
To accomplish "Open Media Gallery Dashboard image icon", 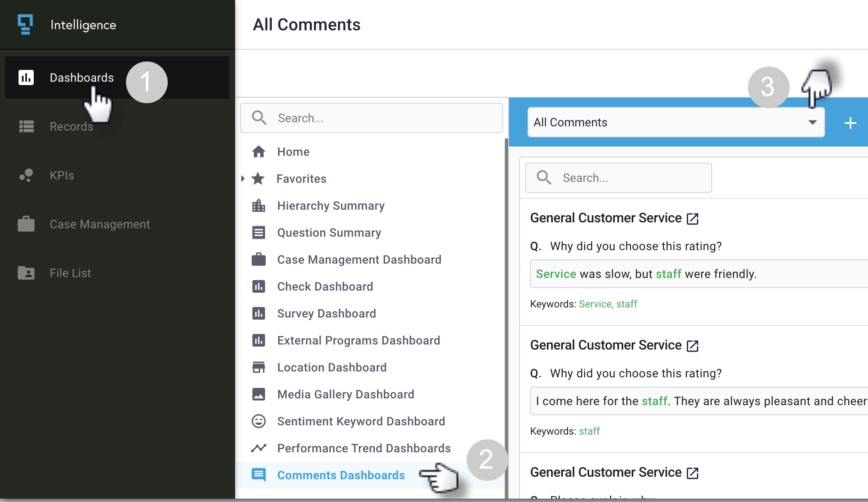I will (259, 394).
